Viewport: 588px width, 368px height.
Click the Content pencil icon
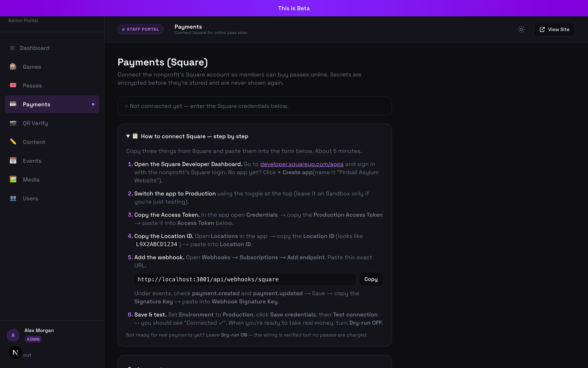(13, 142)
